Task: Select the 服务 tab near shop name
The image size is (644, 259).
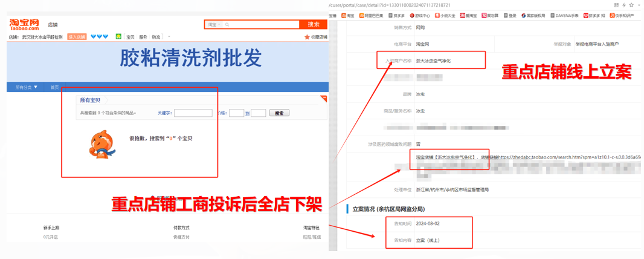Action: [143, 37]
